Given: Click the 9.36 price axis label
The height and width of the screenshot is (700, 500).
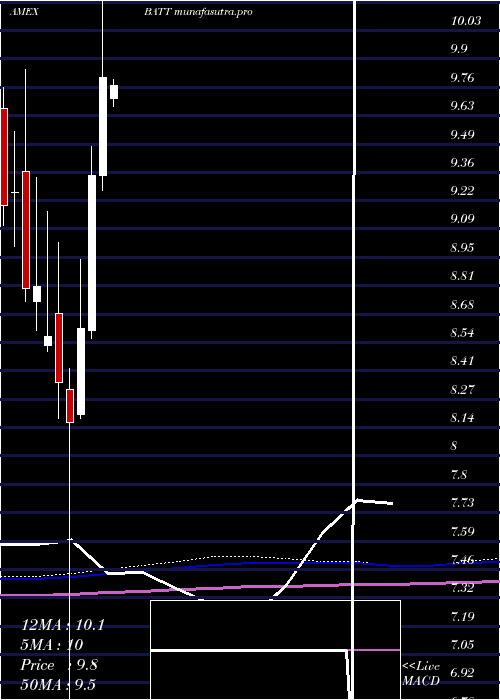Looking at the screenshot, I should pyautogui.click(x=462, y=162).
